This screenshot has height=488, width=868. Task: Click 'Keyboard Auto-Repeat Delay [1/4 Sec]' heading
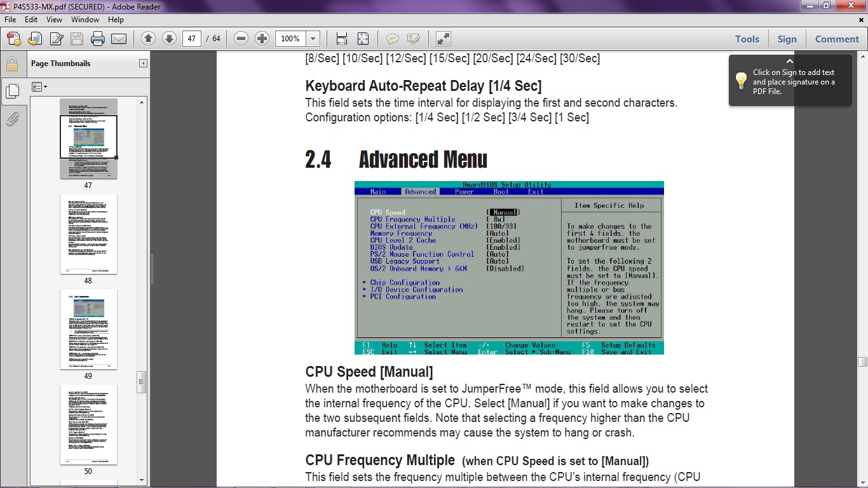423,86
